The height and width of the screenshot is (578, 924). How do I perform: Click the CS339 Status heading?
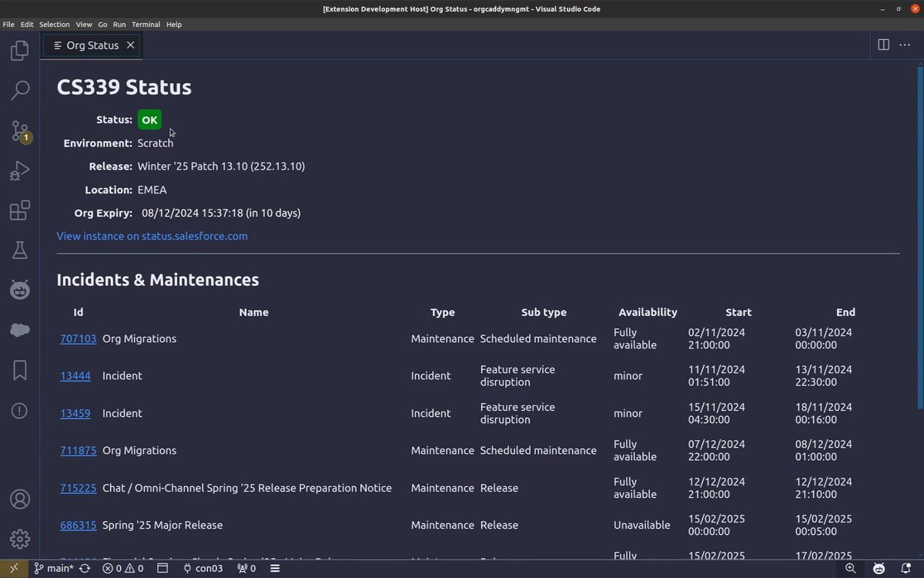[124, 87]
